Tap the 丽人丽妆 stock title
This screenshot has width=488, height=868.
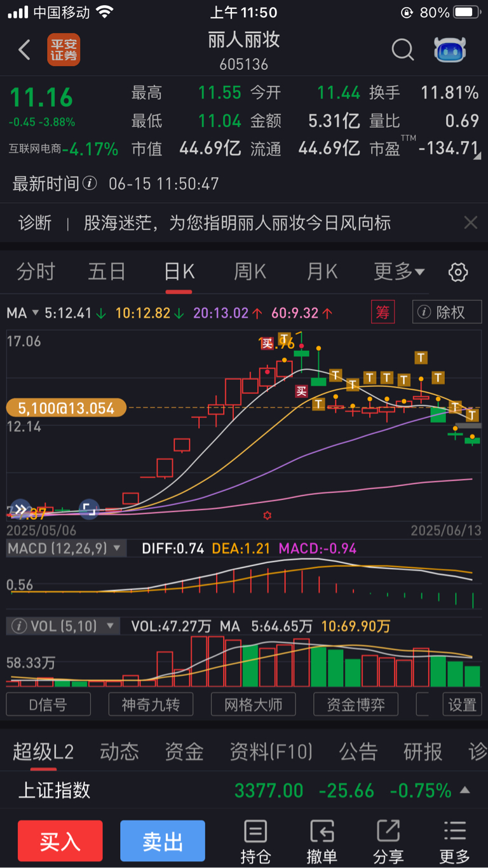[x=244, y=40]
